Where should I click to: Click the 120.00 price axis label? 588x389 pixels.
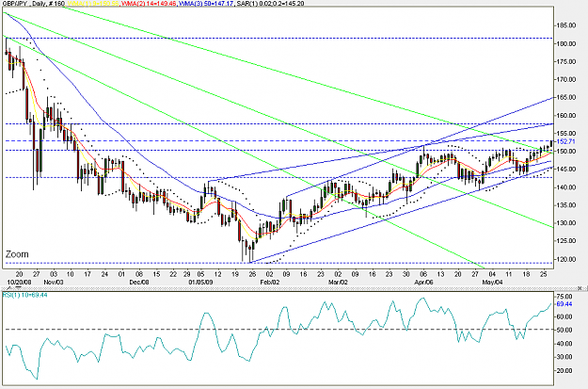pos(566,259)
